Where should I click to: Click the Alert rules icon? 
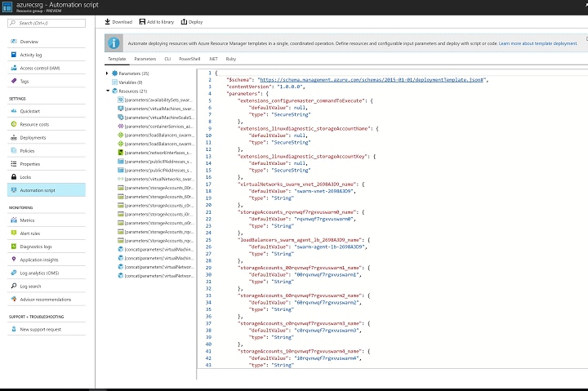tap(14, 233)
